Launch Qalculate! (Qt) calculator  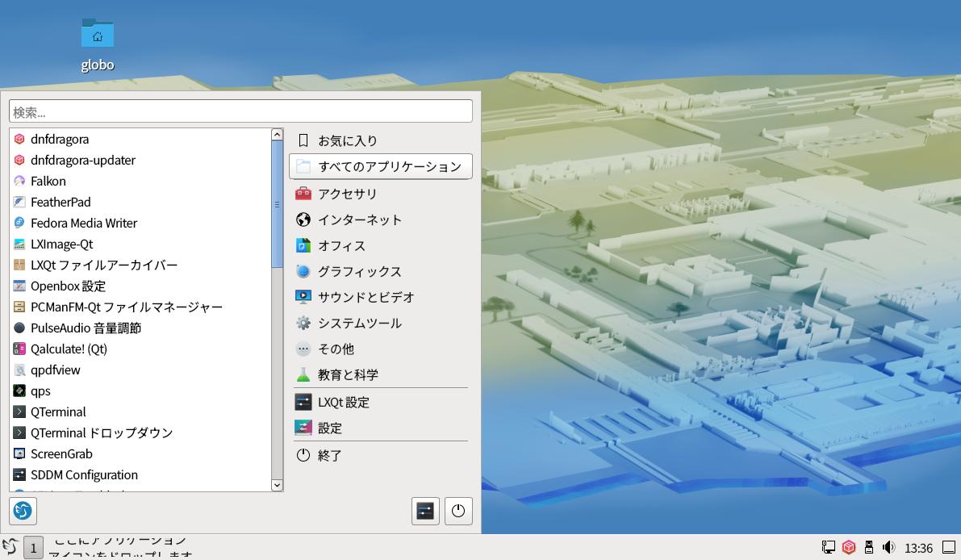(69, 349)
